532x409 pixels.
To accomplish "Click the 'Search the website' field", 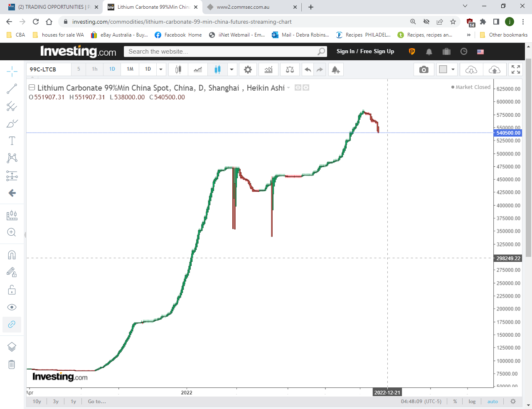I will point(220,52).
